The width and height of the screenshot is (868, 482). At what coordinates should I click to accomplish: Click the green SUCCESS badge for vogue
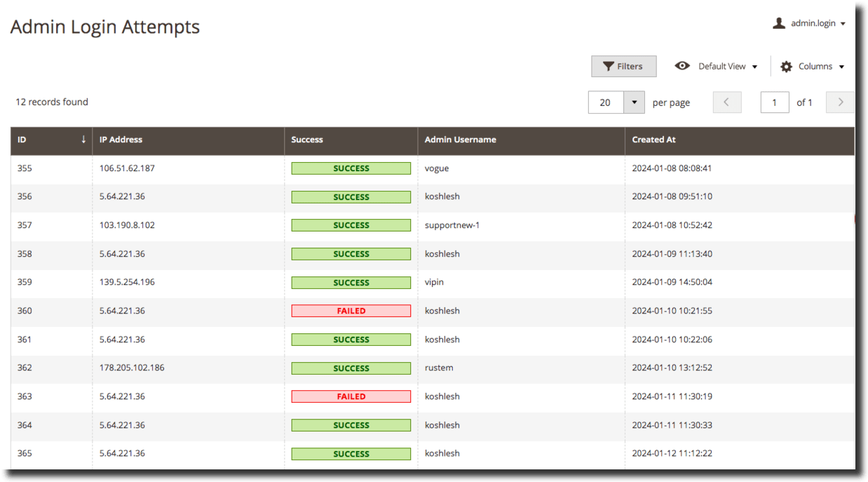(x=351, y=168)
